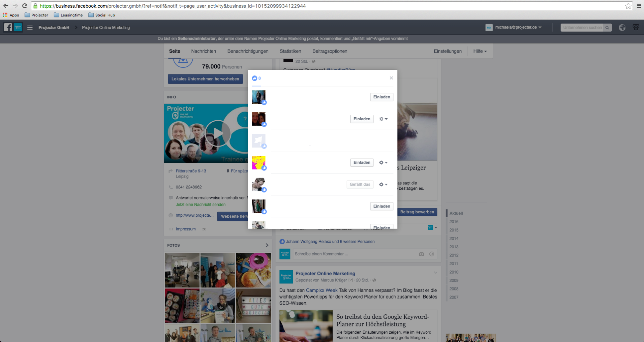
Task: Switch to the Nachrichten tab
Action: [204, 51]
